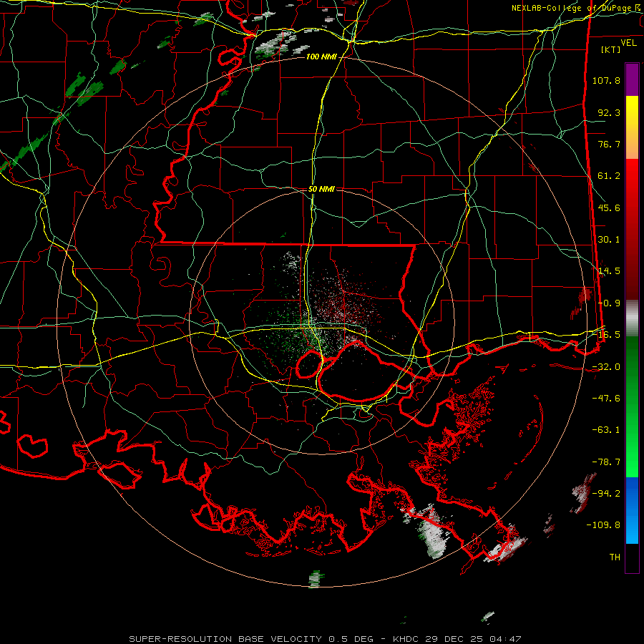Click the black TH segment of velocity scale
644x644 pixels.
(x=632, y=558)
